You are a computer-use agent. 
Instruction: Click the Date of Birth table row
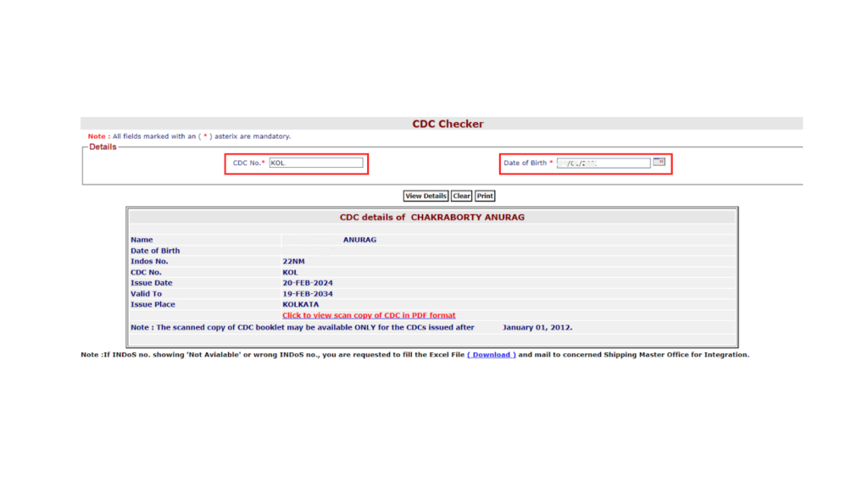pyautogui.click(x=155, y=250)
